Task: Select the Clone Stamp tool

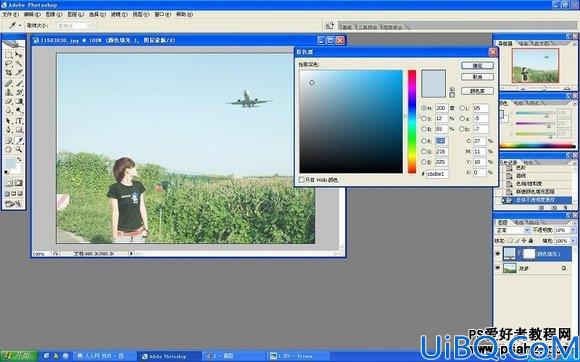Action: click(x=8, y=92)
